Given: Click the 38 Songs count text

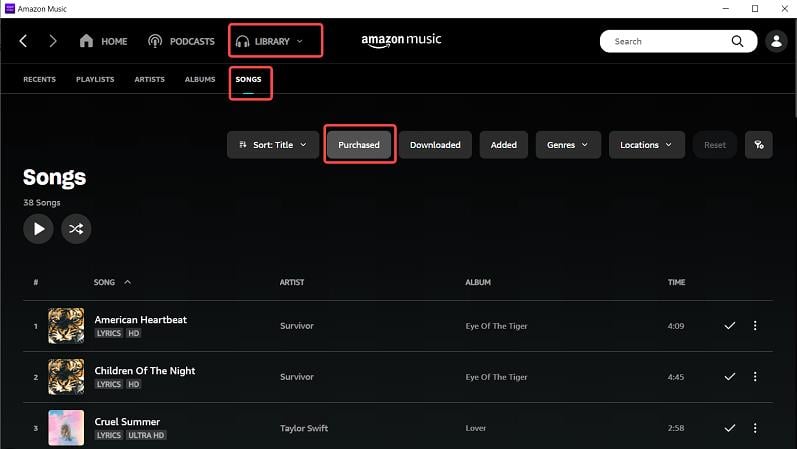Looking at the screenshot, I should coord(42,202).
